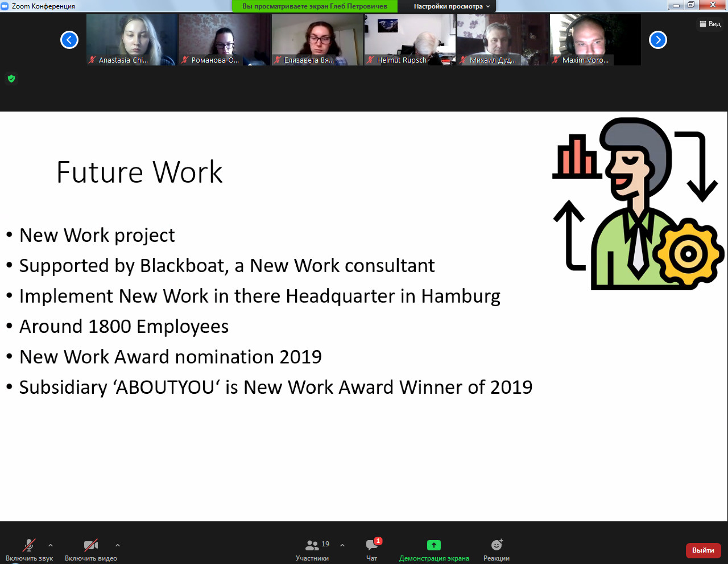Minimize the Zoom conference window
This screenshot has height=564, width=728.
[676, 6]
